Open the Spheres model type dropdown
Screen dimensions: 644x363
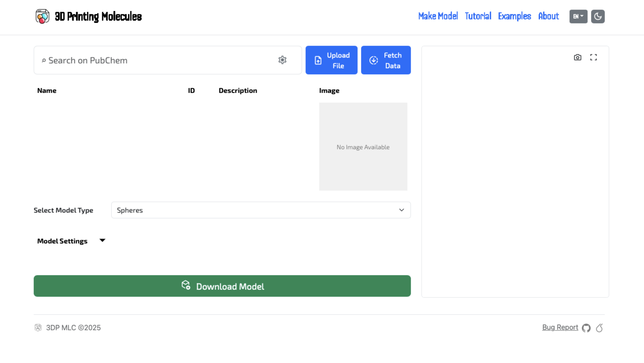[x=261, y=210]
